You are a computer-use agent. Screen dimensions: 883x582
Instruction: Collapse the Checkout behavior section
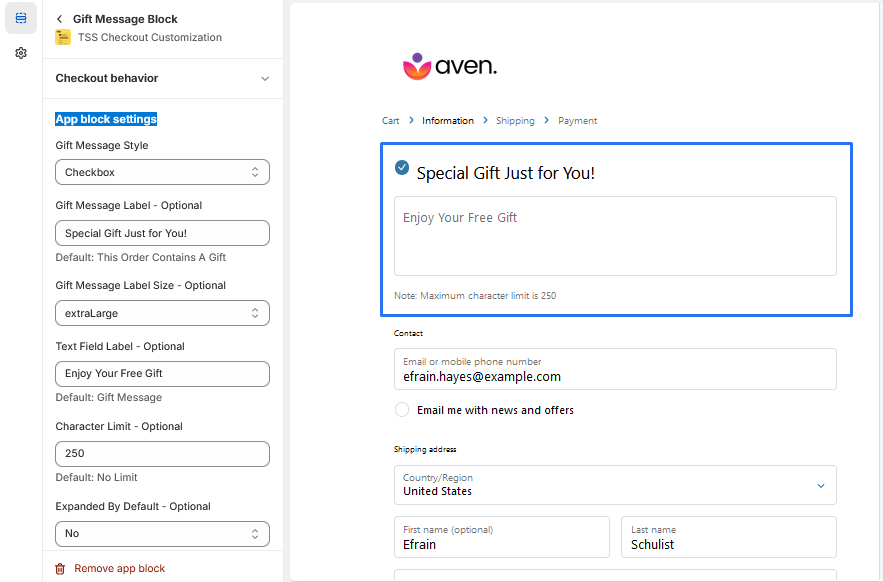(x=264, y=78)
